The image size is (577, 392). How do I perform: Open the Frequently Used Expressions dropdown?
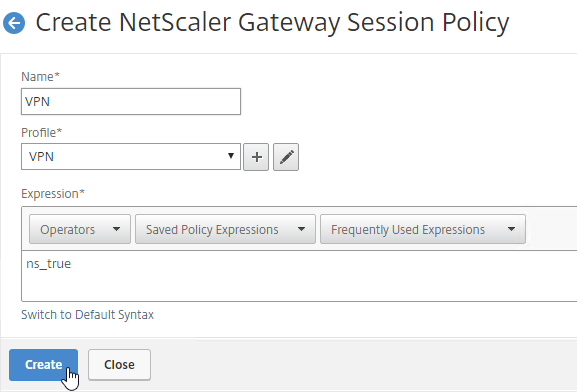[423, 229]
